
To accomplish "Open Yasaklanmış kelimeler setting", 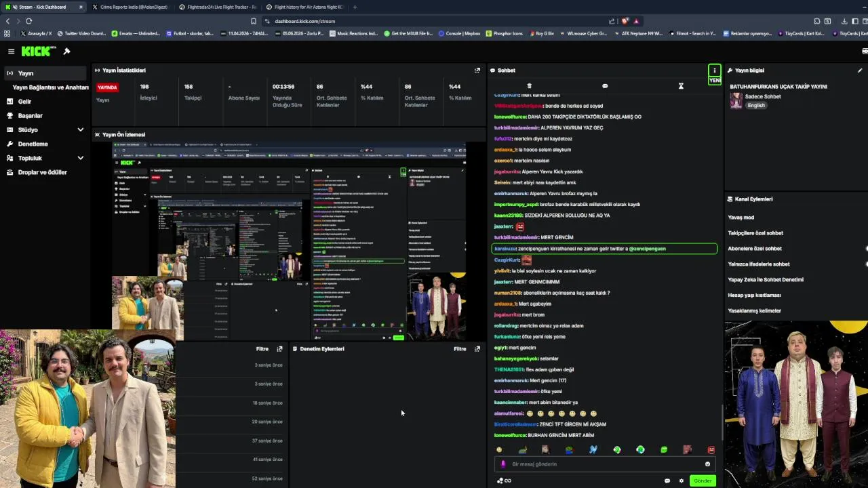I will [754, 310].
